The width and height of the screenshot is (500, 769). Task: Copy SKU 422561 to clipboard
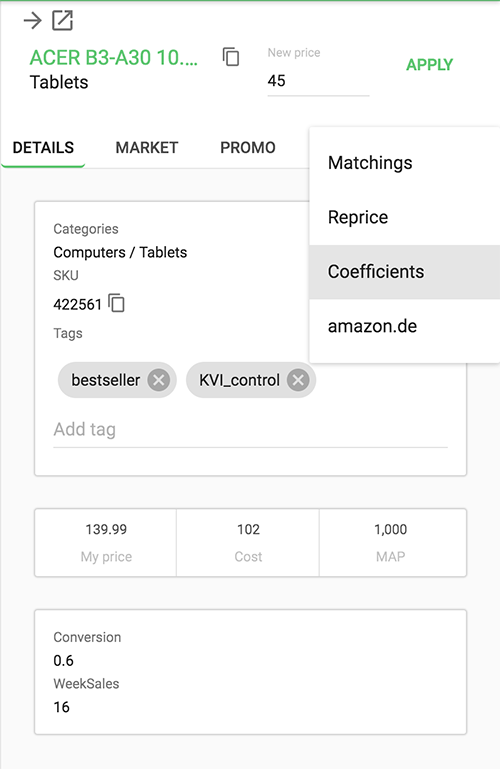[x=117, y=303]
